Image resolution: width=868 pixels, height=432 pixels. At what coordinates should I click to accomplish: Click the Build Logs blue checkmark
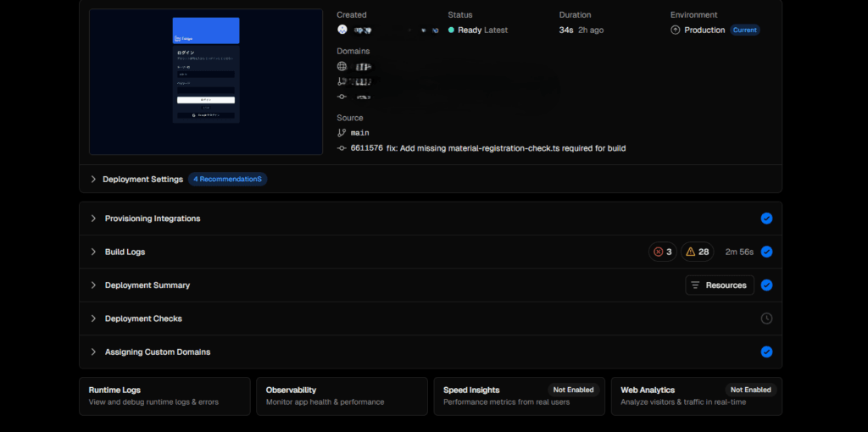[766, 252]
